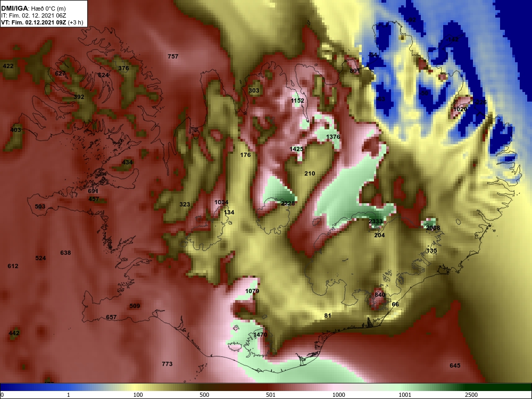Click the 81 value label
Screen dimensions: 532x399
point(327,315)
